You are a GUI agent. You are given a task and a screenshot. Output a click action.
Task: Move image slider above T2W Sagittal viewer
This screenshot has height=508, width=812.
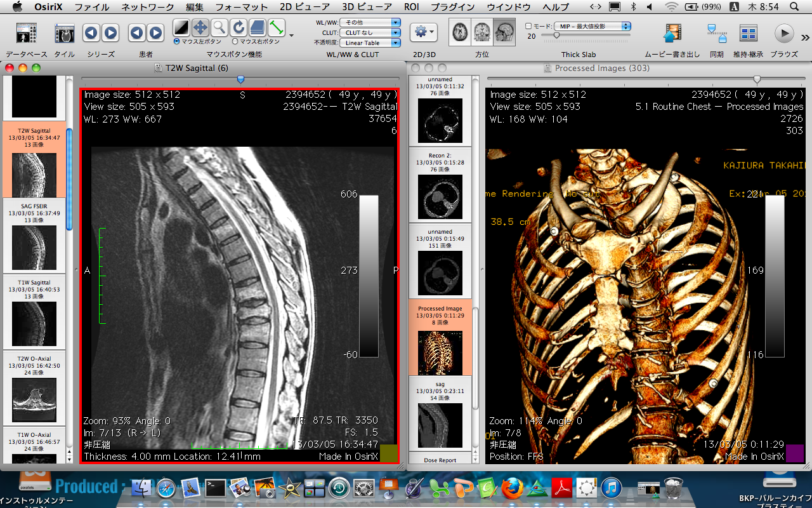[x=240, y=79]
